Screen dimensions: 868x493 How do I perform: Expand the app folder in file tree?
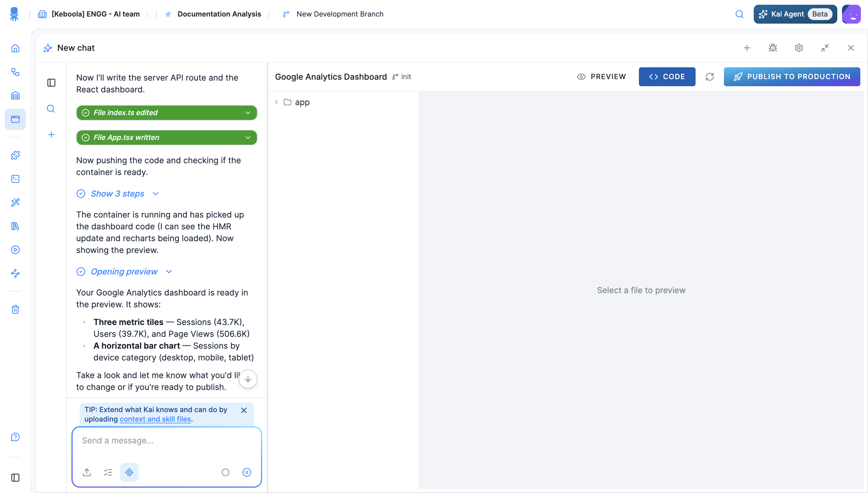point(276,102)
